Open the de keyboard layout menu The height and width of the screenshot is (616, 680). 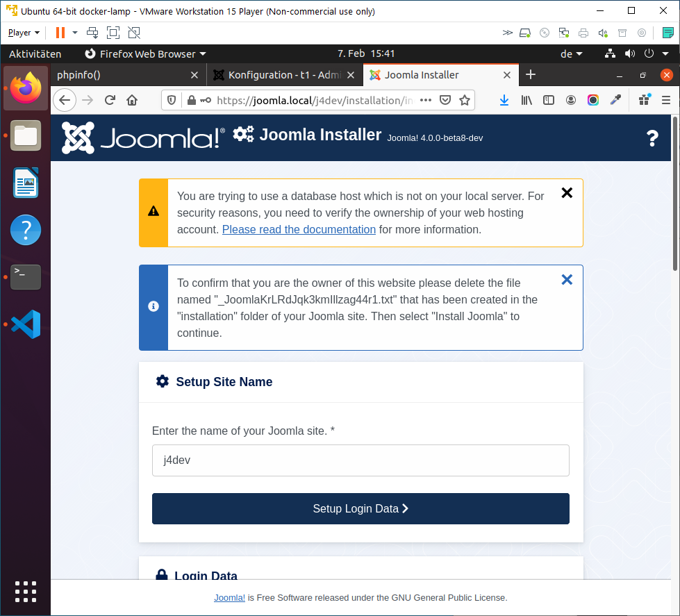571,53
